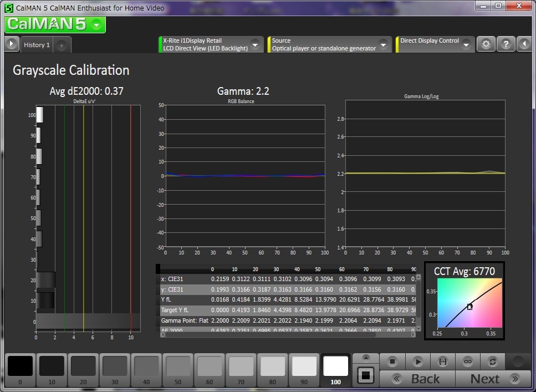The width and height of the screenshot is (536, 392).
Task: Open the help question mark icon
Action: (x=506, y=44)
